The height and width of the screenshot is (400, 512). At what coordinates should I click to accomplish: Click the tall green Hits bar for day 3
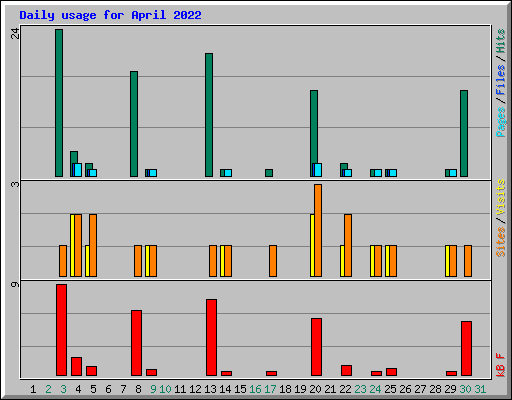tap(59, 103)
